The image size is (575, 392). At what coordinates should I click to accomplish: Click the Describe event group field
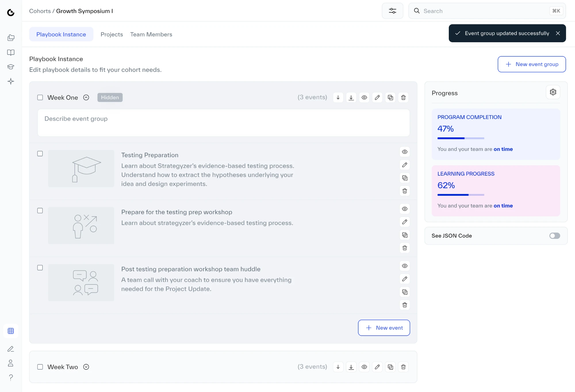pyautogui.click(x=223, y=123)
